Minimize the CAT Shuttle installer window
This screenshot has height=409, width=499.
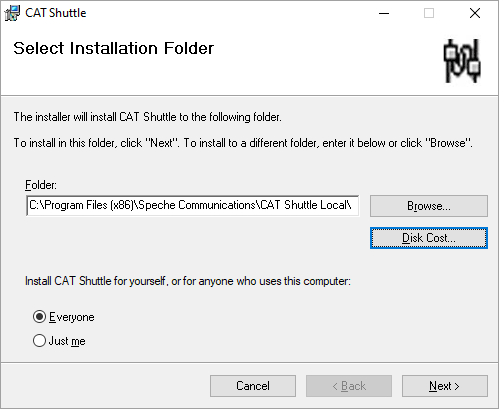[x=384, y=13]
